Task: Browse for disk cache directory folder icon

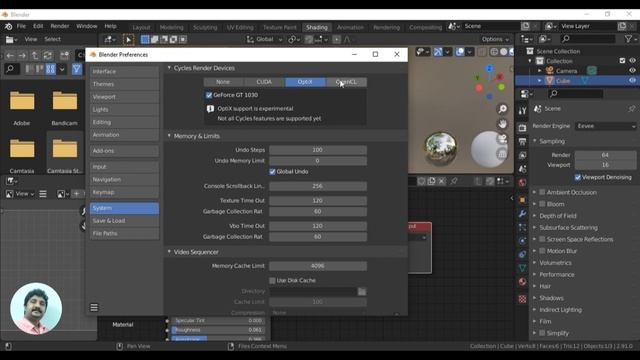Action: pyautogui.click(x=362, y=291)
